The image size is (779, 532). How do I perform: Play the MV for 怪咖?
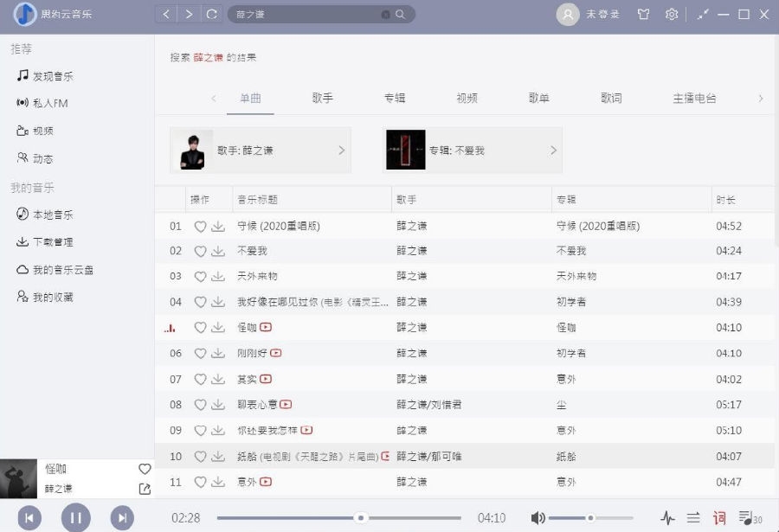[266, 327]
